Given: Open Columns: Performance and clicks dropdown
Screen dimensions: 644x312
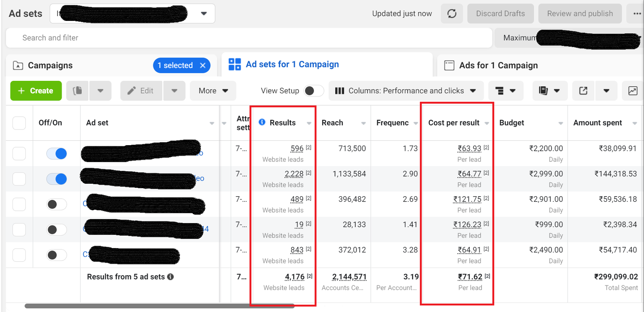Looking at the screenshot, I should click(406, 91).
